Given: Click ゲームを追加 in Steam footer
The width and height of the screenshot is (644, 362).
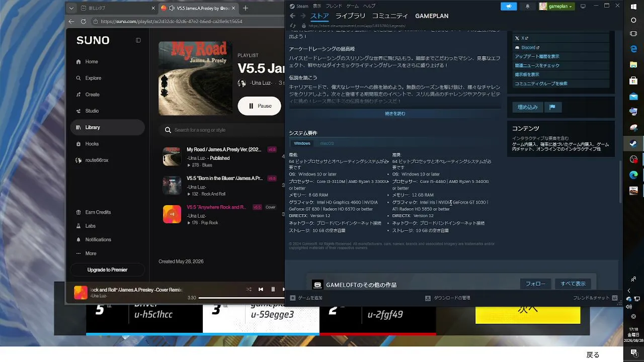Looking at the screenshot, I should 306,298.
